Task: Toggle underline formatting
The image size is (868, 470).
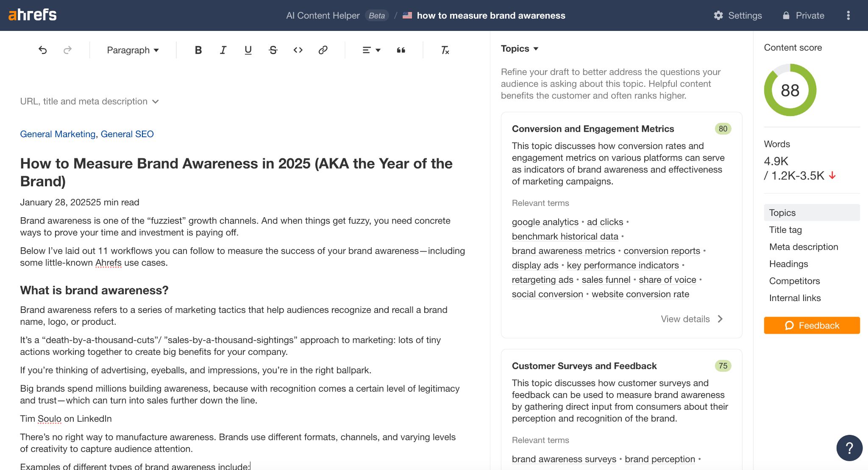Action: (x=248, y=50)
